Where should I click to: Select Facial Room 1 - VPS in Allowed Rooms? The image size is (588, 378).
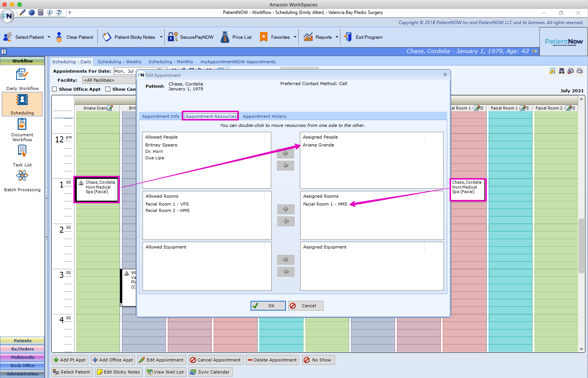click(x=167, y=204)
